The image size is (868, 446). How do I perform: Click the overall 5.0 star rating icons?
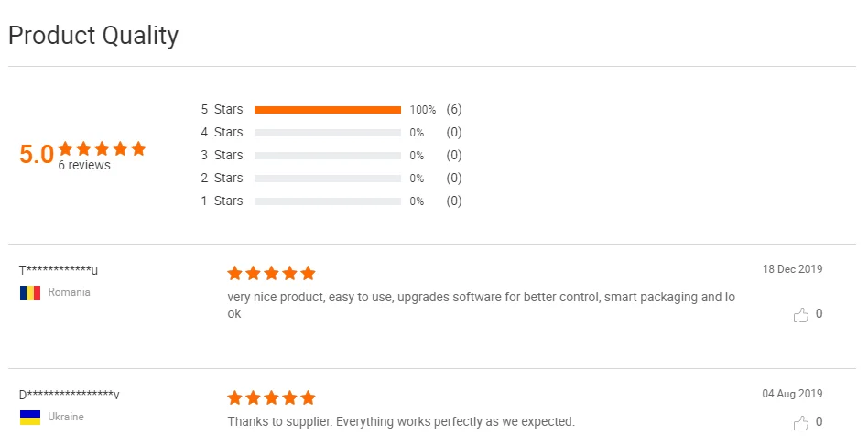(x=102, y=148)
